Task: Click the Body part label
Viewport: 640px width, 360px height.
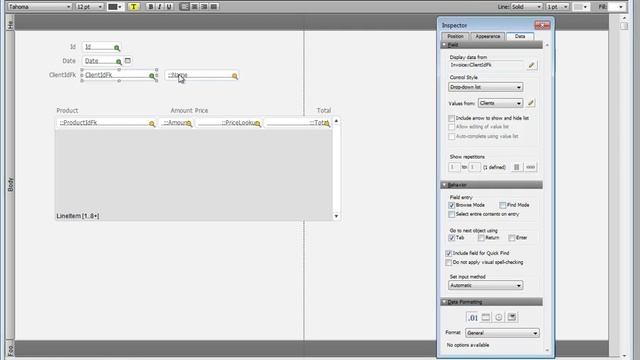Action: [10, 184]
